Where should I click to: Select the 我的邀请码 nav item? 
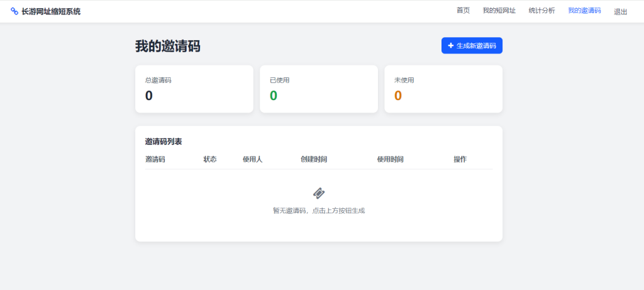(584, 11)
